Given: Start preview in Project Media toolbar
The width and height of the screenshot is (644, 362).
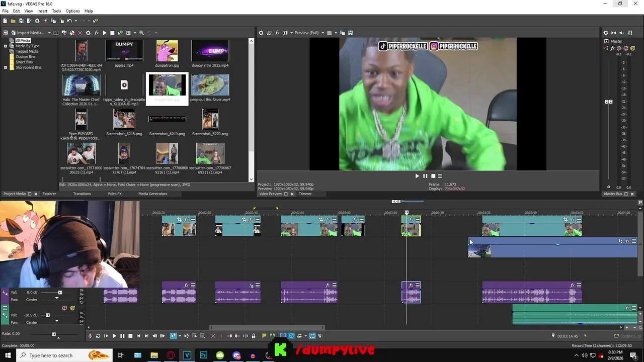Looking at the screenshot, I should tap(104, 33).
